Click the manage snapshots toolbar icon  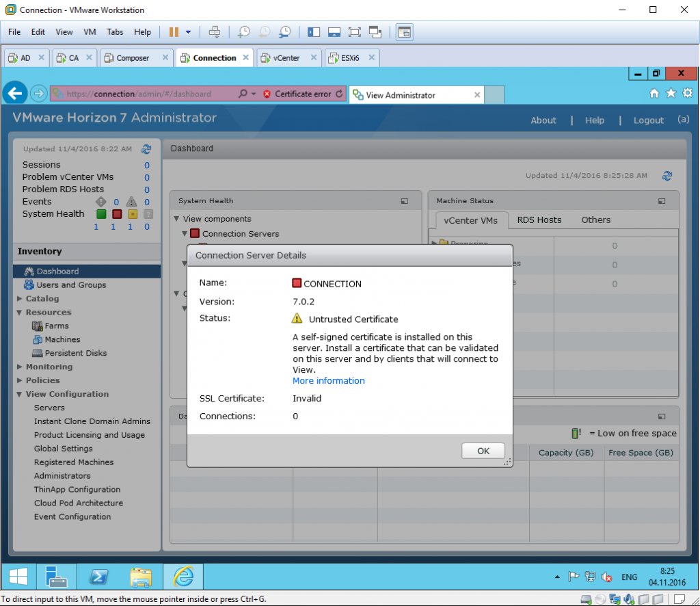285,31
